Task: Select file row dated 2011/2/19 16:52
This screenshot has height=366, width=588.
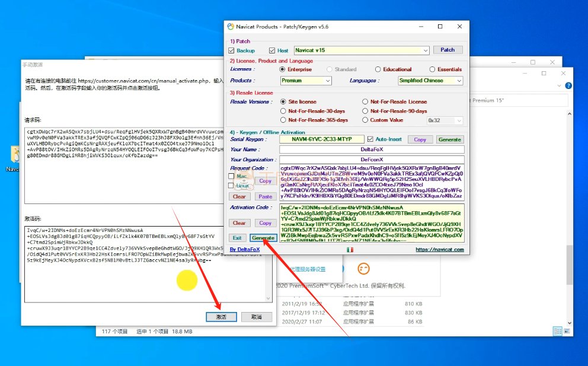Action: point(352,304)
